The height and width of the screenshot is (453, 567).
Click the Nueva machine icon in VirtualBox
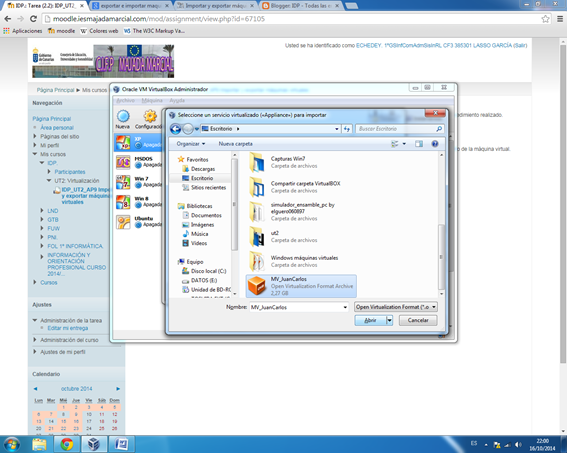123,116
